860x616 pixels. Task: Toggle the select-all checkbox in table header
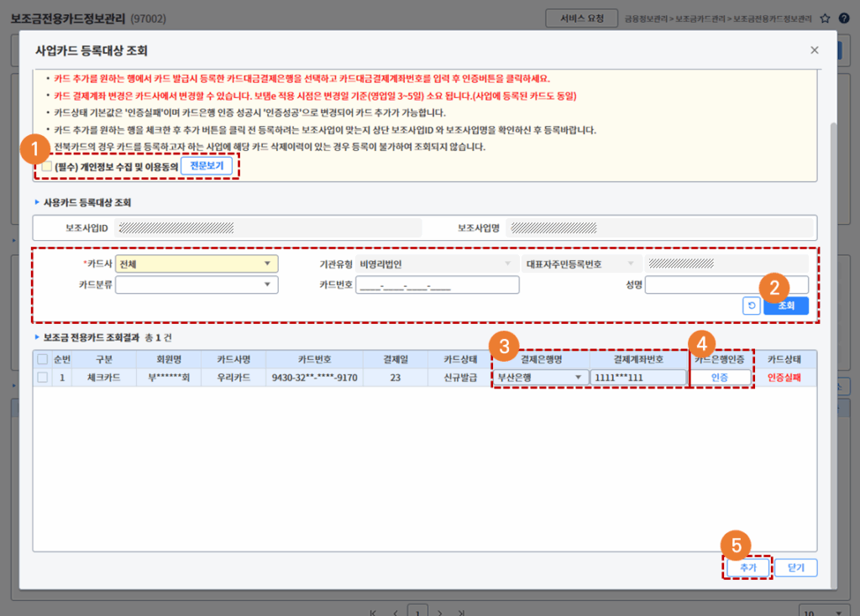(42, 359)
